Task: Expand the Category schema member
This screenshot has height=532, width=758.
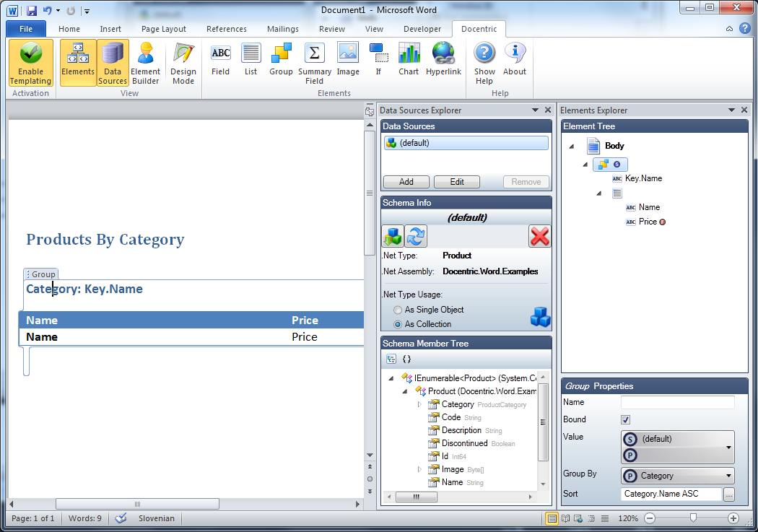Action: 419,404
